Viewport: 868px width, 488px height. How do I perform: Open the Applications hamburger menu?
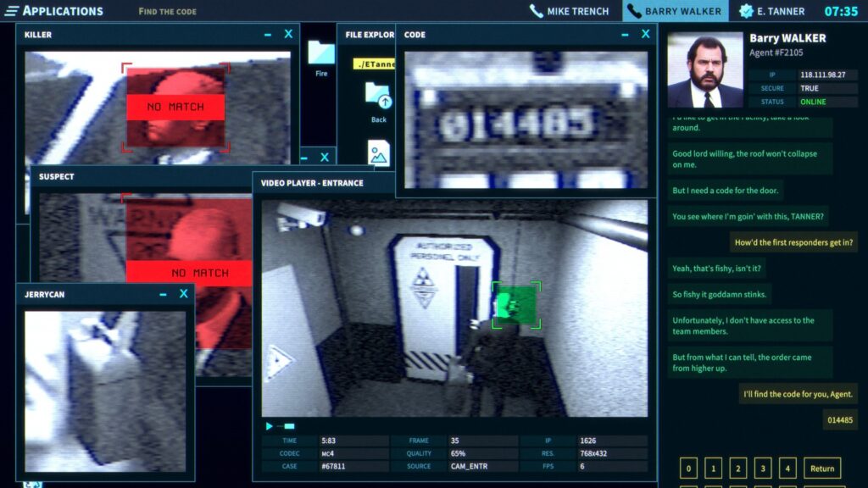pos(12,11)
